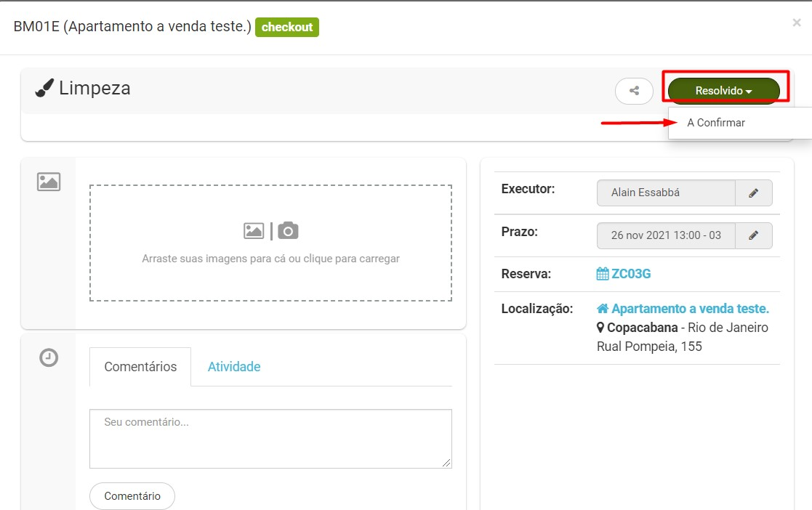The height and width of the screenshot is (510, 812).
Task: Click the Reserva label
Action: tap(526, 274)
